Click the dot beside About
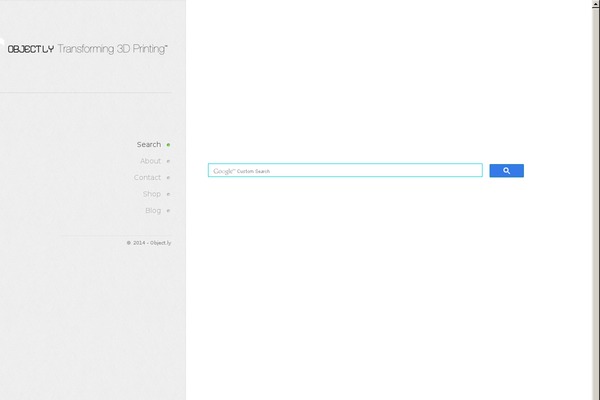This screenshot has height=400, width=600. click(x=168, y=161)
